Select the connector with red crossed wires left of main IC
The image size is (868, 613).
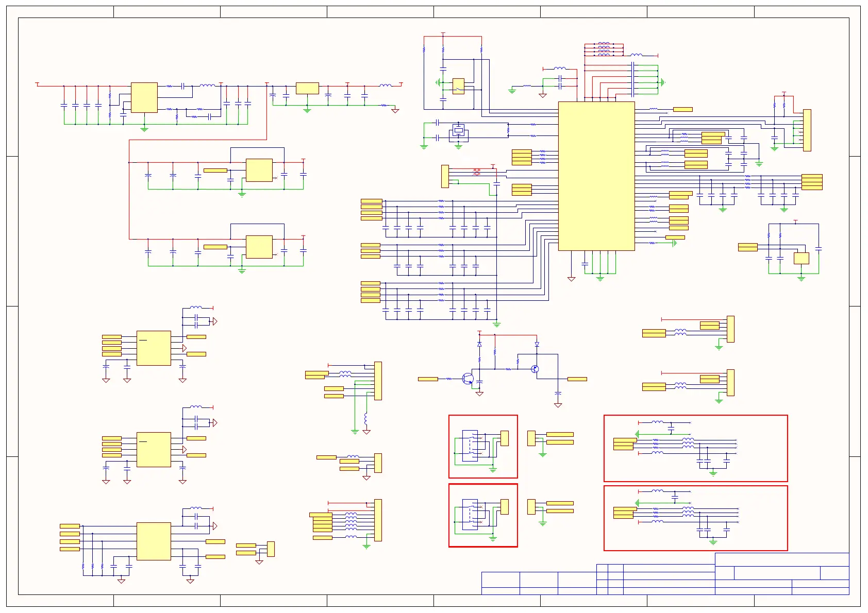tap(445, 176)
